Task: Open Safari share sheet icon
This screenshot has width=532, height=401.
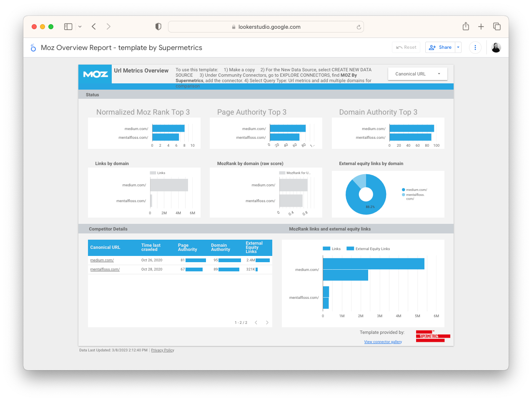Action: pos(466,27)
